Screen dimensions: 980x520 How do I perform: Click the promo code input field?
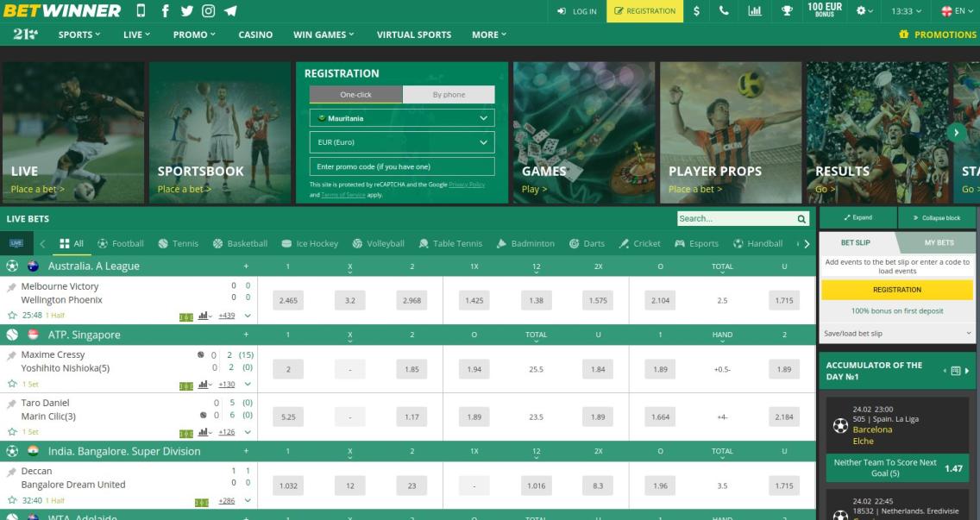(x=402, y=166)
